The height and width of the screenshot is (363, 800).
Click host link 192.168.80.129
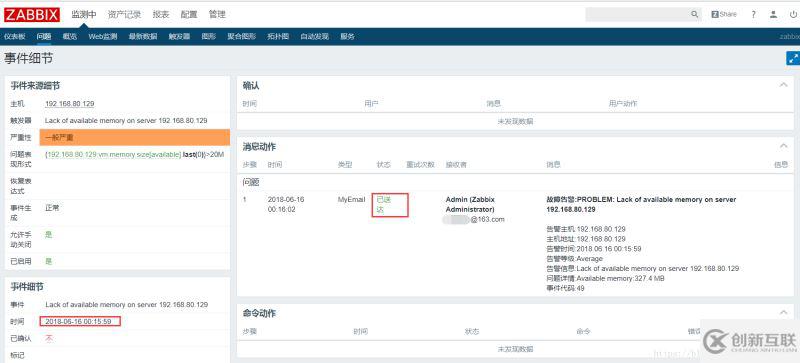(69, 104)
